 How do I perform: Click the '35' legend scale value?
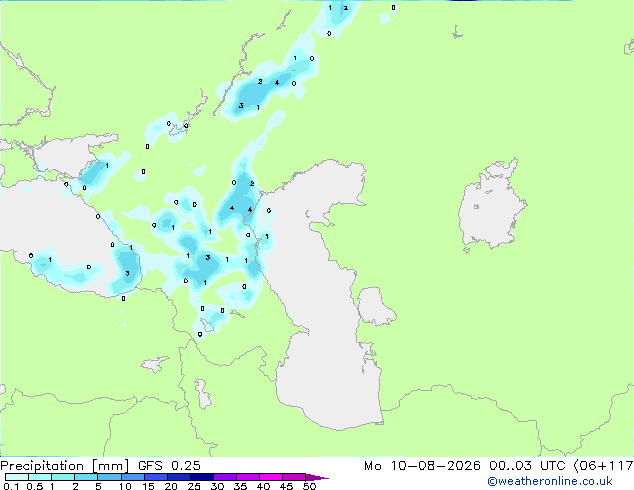point(240,486)
